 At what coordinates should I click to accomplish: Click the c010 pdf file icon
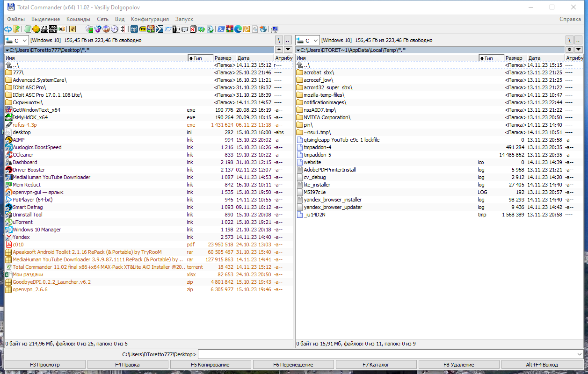[x=8, y=245]
